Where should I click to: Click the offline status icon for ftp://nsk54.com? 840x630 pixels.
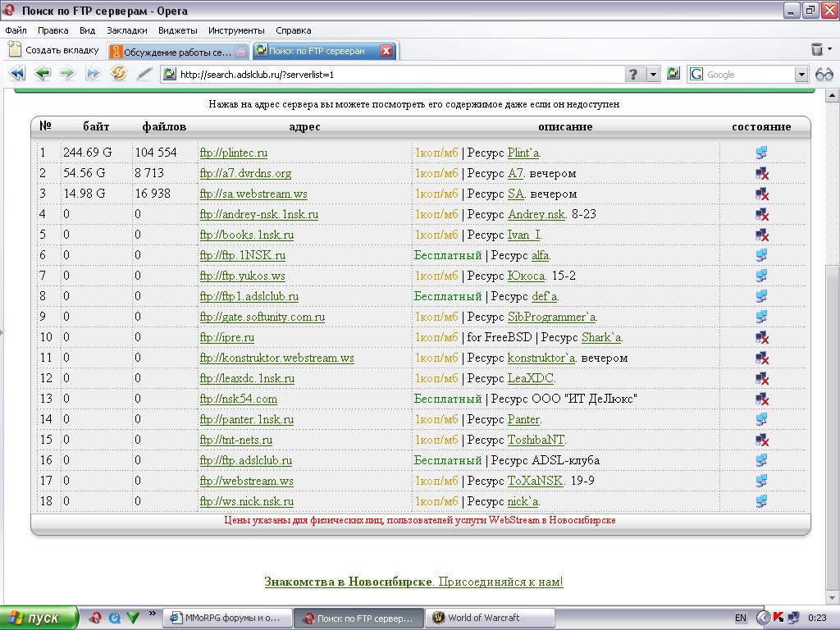(761, 399)
